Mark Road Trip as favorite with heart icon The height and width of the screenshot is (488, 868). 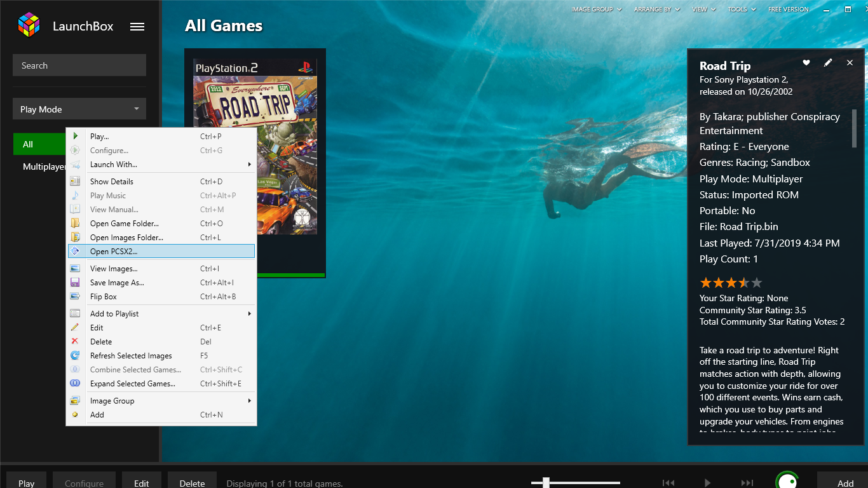point(806,62)
